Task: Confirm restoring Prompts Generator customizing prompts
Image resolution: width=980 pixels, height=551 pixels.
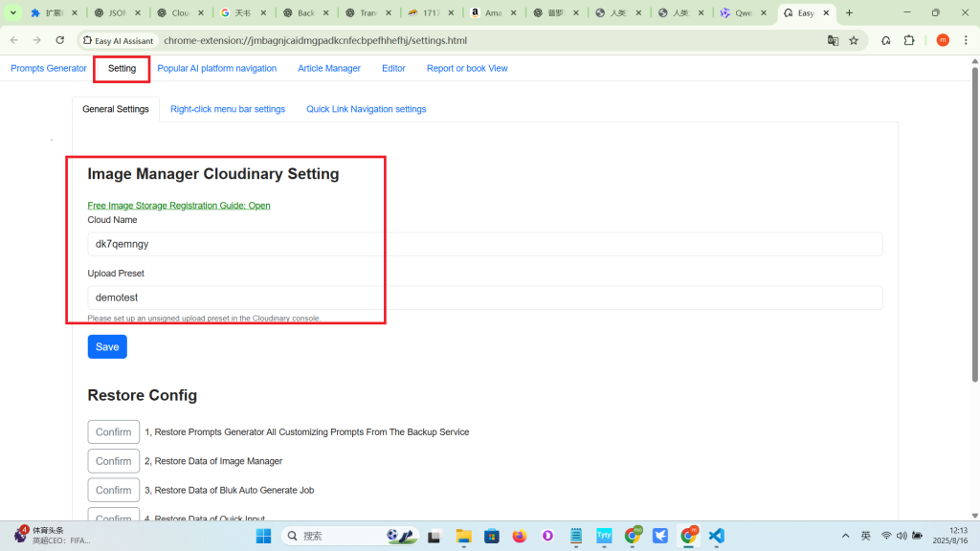Action: [x=113, y=431]
